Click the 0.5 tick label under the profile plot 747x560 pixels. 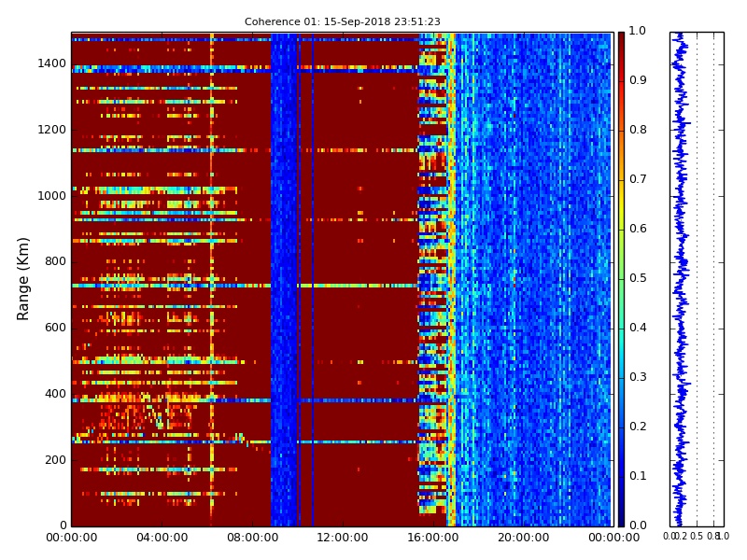click(x=697, y=536)
